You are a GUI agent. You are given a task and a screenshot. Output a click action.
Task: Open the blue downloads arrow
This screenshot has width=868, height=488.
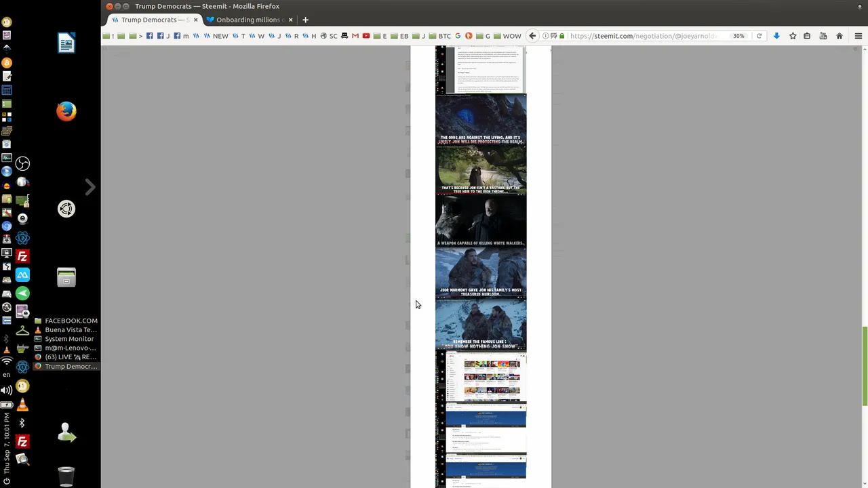tap(776, 36)
